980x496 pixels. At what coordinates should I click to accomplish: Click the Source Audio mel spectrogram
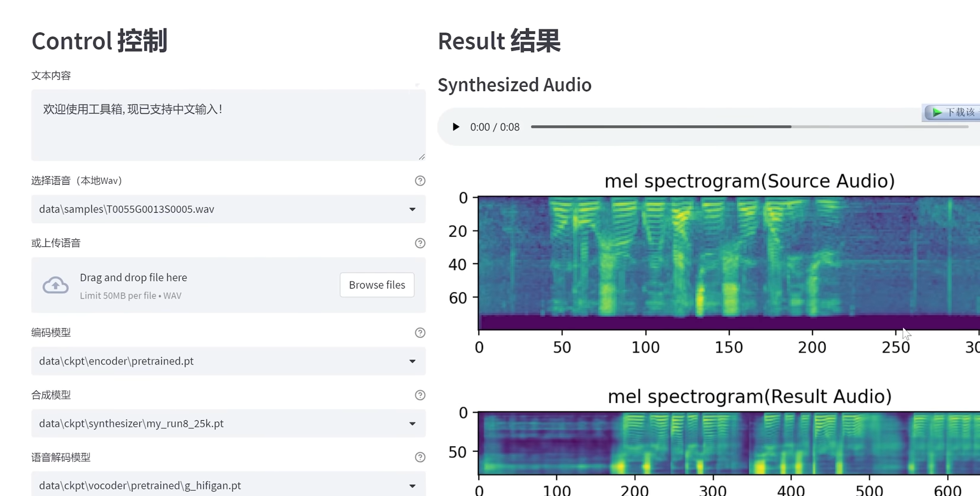[x=729, y=263]
